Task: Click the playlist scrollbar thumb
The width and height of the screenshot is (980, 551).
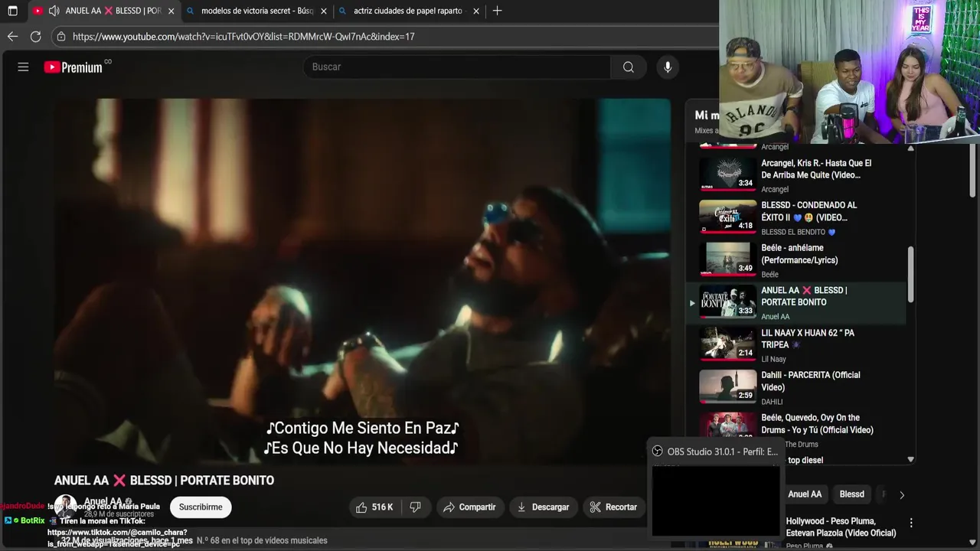Action: pyautogui.click(x=910, y=274)
